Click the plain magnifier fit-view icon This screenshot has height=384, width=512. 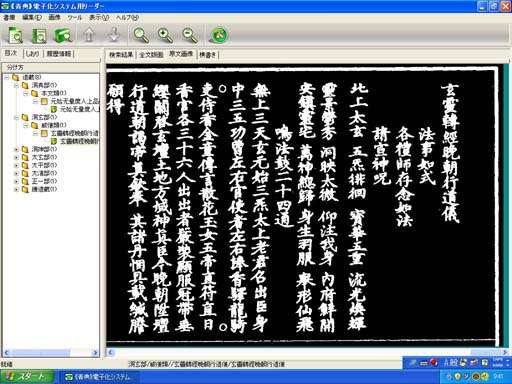(x=141, y=35)
